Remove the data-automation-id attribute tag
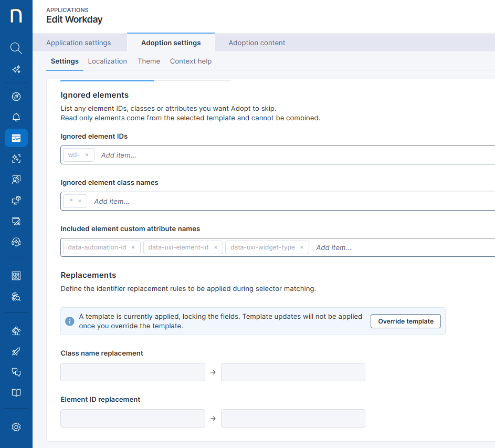495x448 pixels. pyautogui.click(x=133, y=247)
